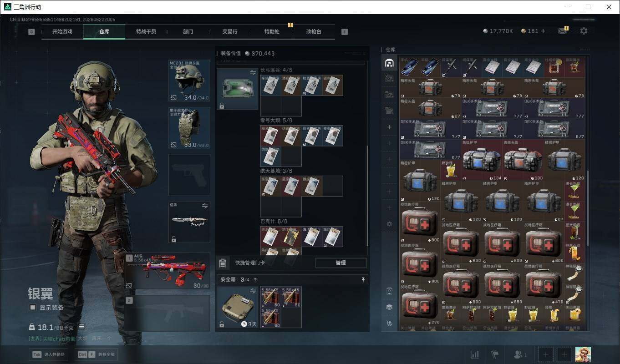
Task: Select the 高级头盔 repair bag with 100
Action: point(523,160)
